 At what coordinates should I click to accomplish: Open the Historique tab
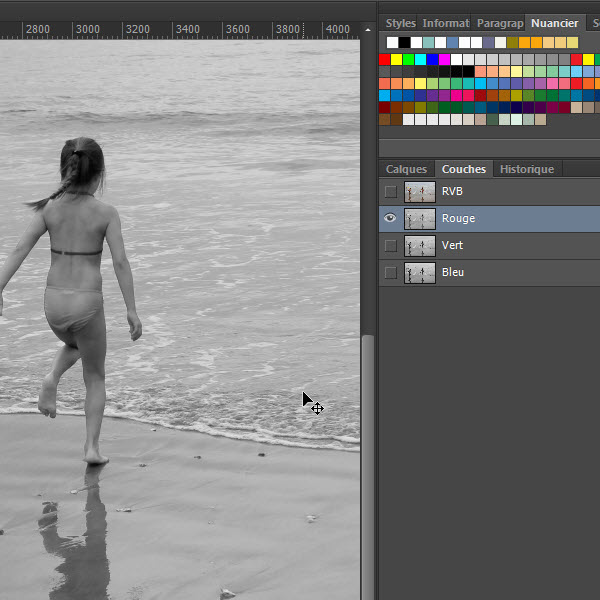pyautogui.click(x=527, y=169)
